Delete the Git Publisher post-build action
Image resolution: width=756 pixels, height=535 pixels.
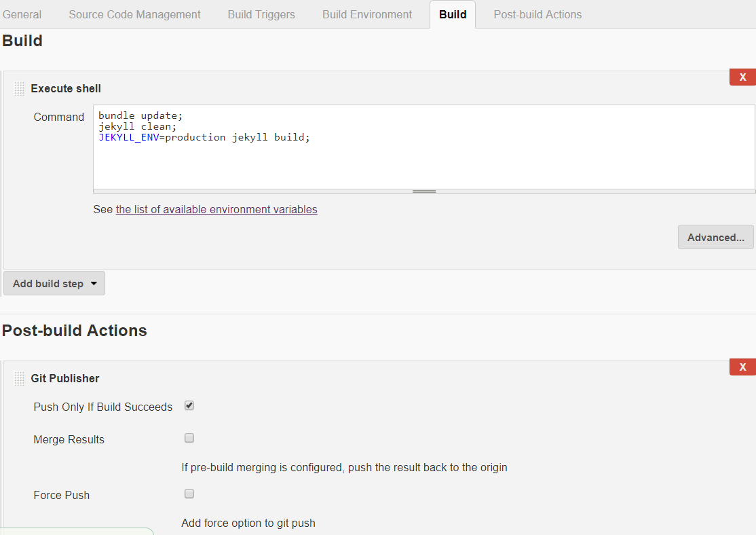(742, 367)
